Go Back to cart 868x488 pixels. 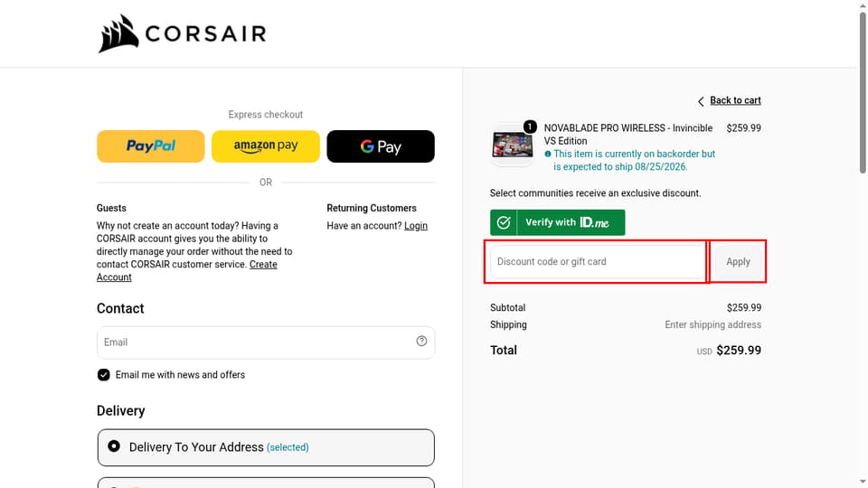[x=735, y=100]
